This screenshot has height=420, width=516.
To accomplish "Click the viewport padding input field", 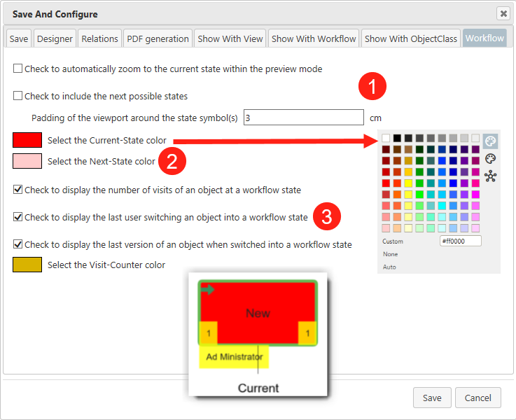I will 303,118.
